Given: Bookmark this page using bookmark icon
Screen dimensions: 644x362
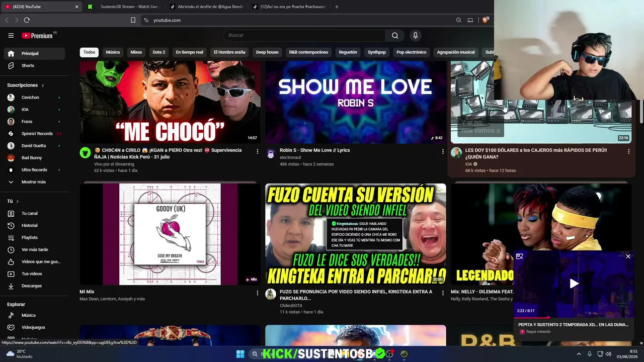Looking at the screenshot, I should point(133,20).
